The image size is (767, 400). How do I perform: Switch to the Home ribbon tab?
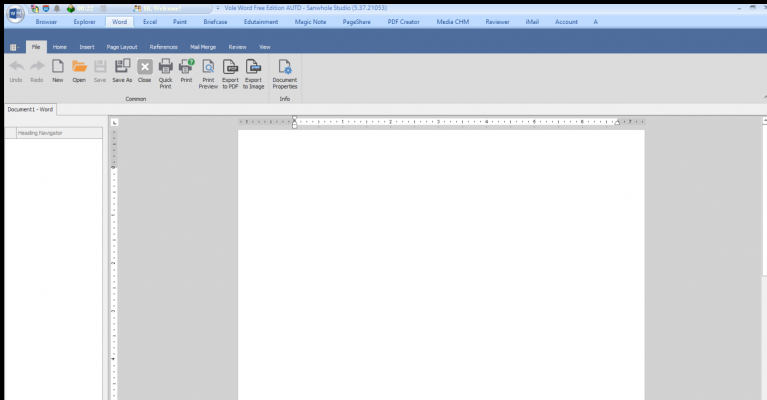[x=60, y=47]
